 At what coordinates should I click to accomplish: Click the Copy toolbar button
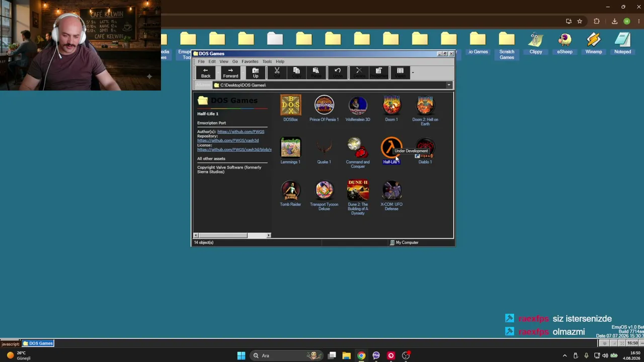(296, 72)
